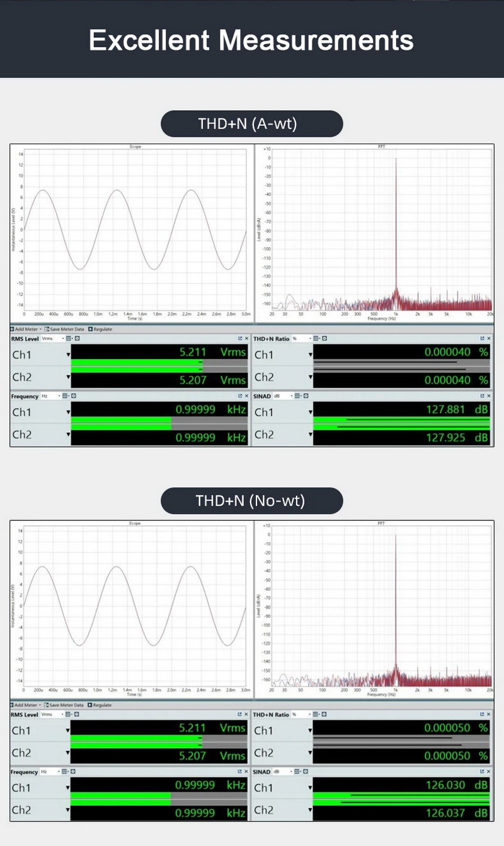The height and width of the screenshot is (846, 504).
Task: Select the THD+N (No-wt) label tab
Action: pyautogui.click(x=252, y=501)
